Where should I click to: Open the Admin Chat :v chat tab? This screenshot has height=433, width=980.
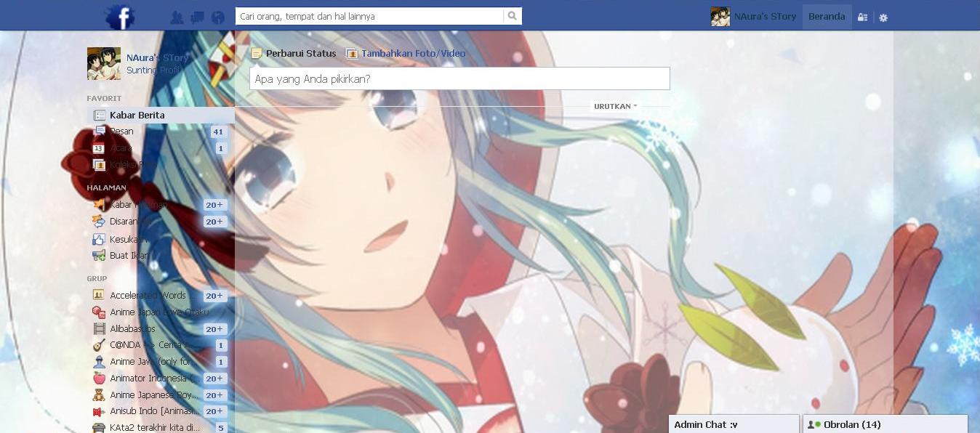[x=734, y=424]
